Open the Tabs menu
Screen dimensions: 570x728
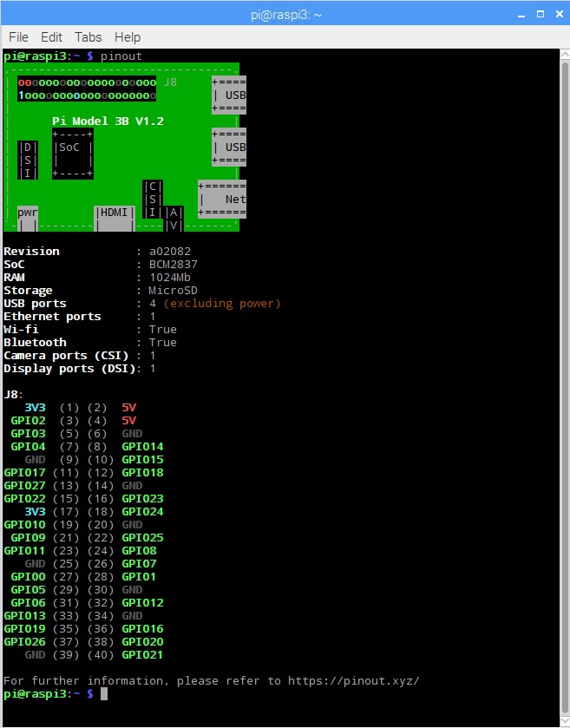click(x=88, y=37)
